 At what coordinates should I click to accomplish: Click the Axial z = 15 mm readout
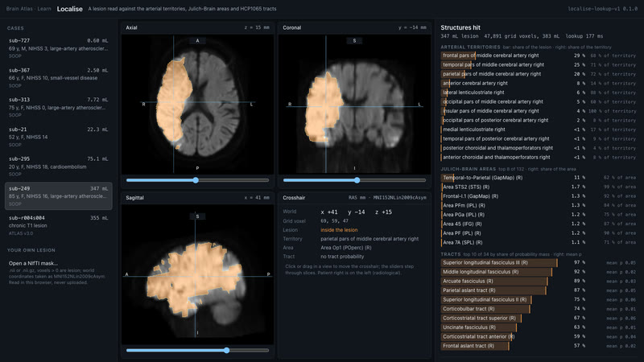click(x=257, y=27)
